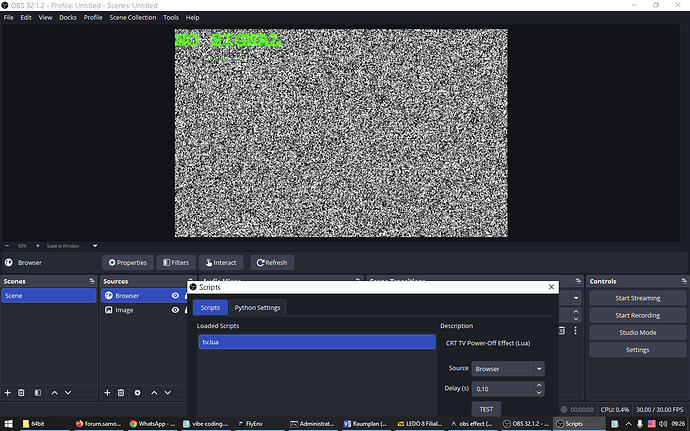Image resolution: width=690 pixels, height=431 pixels.
Task: Float the Scene Transitions dock popout icon
Action: (x=578, y=281)
